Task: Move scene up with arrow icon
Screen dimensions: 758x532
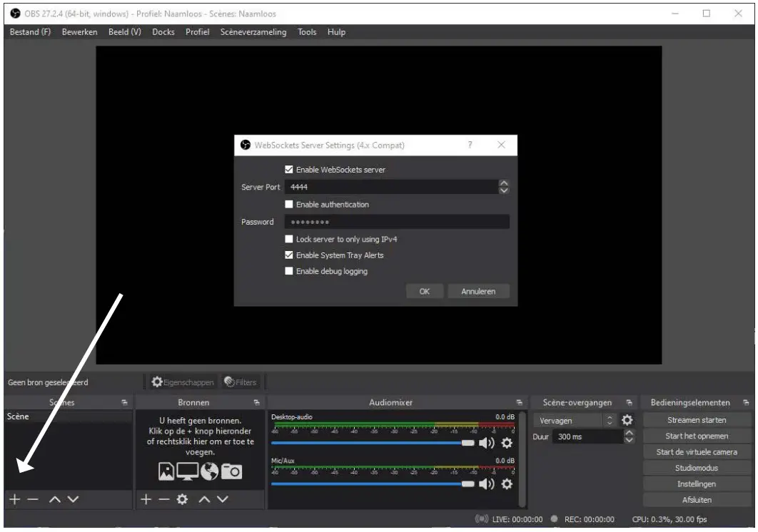Action: pos(55,499)
